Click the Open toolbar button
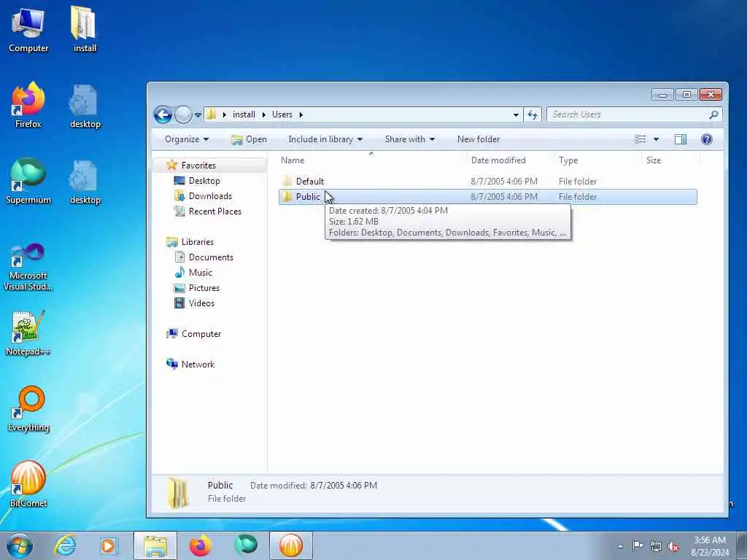The width and height of the screenshot is (747, 560). (249, 139)
